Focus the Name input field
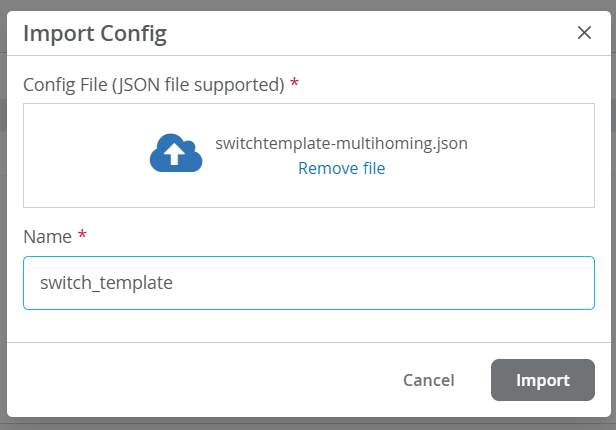 click(308, 283)
